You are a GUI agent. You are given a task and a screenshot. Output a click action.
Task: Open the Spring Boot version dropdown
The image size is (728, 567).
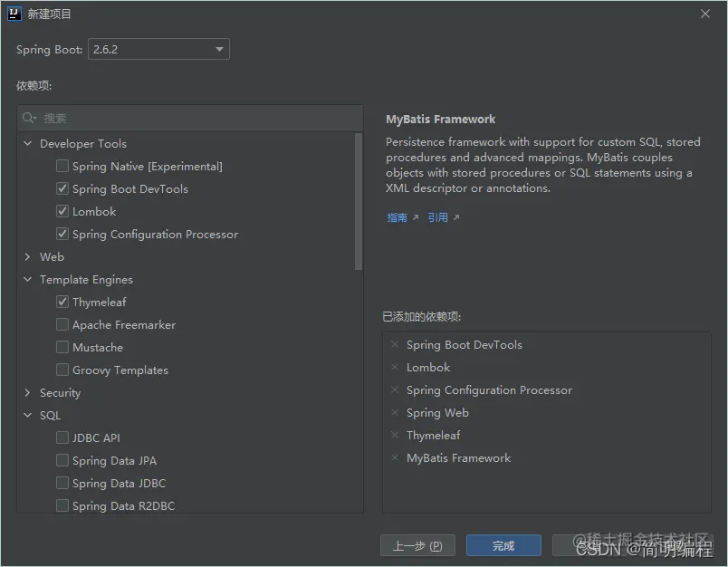pos(158,49)
